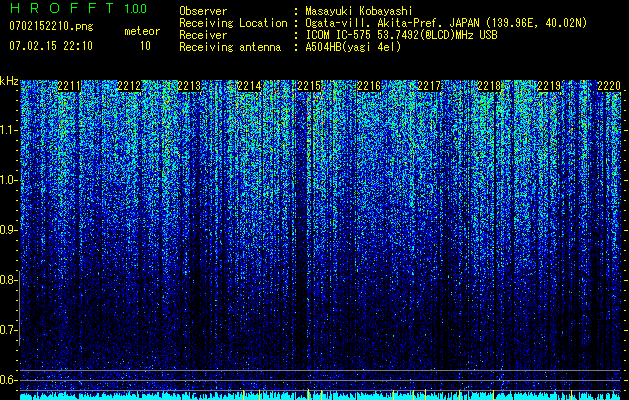Select the filename 0702152210.png
The image size is (629, 400).
coord(51,26)
